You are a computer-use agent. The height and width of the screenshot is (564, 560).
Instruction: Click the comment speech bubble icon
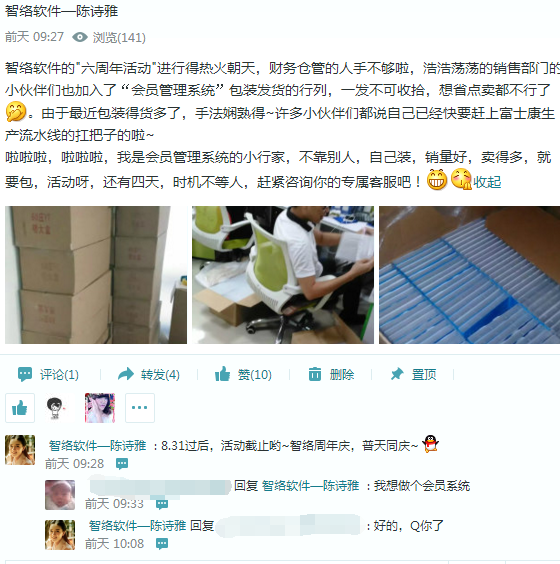point(25,374)
